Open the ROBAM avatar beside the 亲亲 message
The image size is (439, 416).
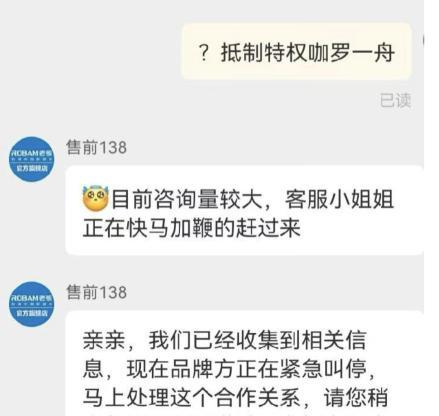pos(31,304)
